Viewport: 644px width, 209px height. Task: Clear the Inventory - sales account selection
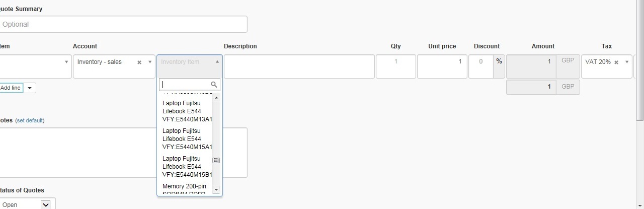139,62
